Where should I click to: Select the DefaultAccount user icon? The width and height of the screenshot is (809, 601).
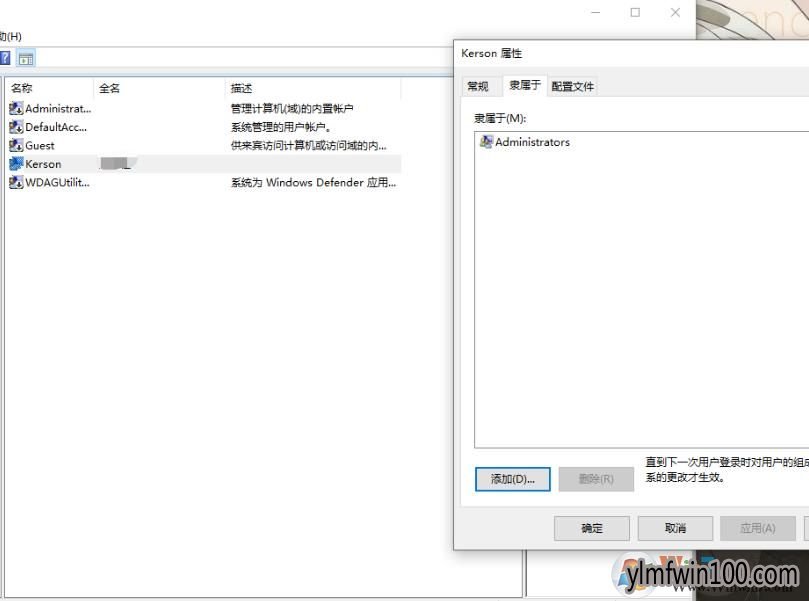[x=16, y=127]
